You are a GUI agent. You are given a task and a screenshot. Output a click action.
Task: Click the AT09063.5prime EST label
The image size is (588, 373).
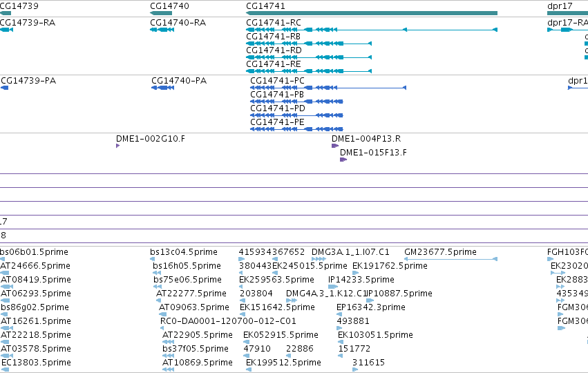tap(194, 307)
